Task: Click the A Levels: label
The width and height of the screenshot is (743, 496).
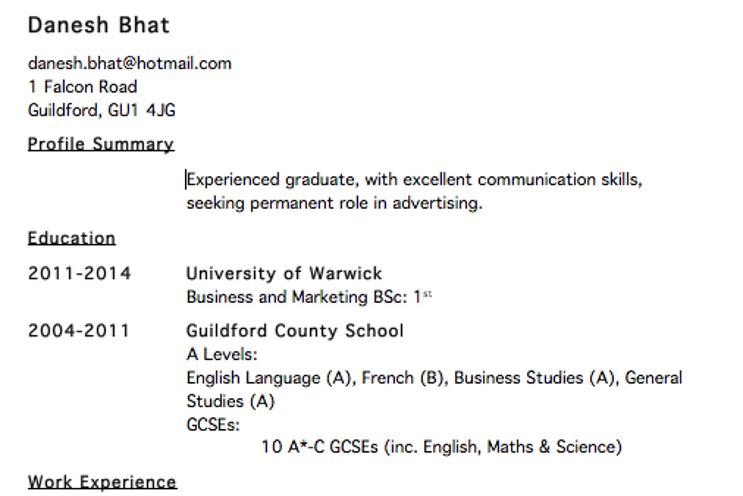Action: click(222, 354)
